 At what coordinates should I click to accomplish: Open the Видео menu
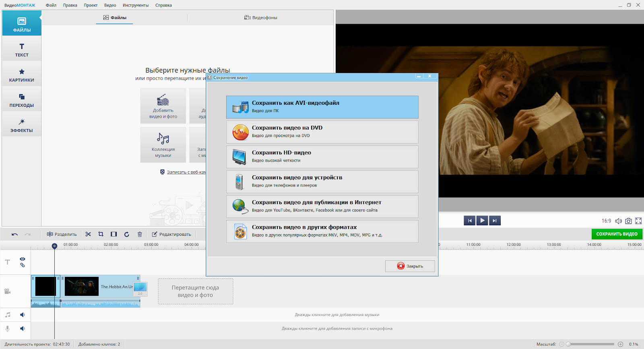coord(110,5)
